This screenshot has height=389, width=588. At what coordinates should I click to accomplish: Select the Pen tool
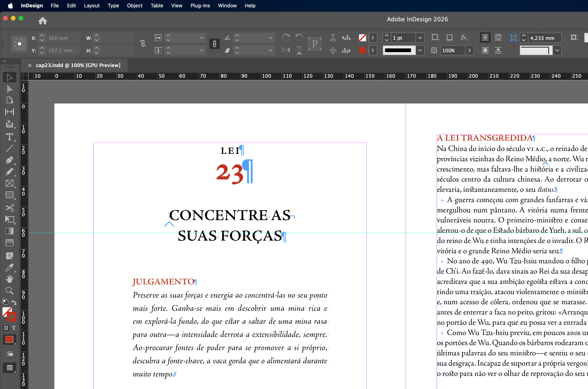pos(9,160)
